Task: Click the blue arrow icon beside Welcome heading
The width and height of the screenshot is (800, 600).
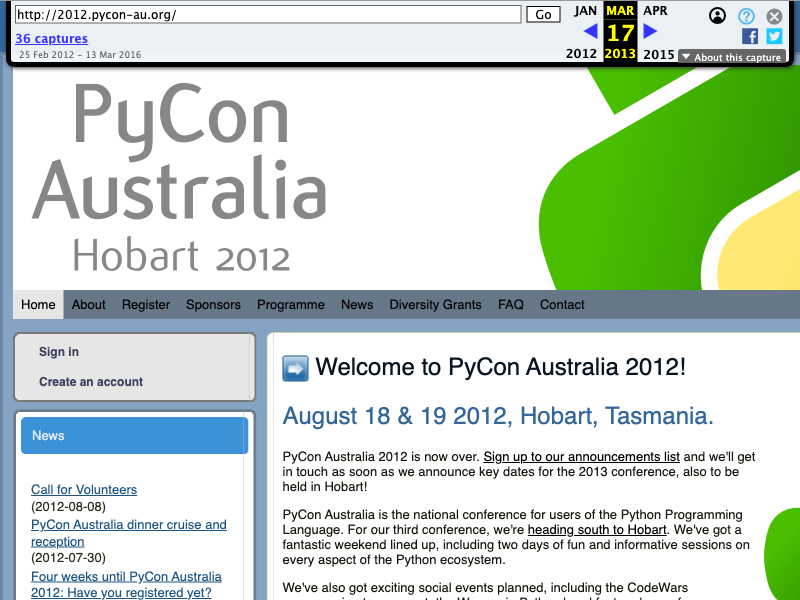Action: click(295, 368)
